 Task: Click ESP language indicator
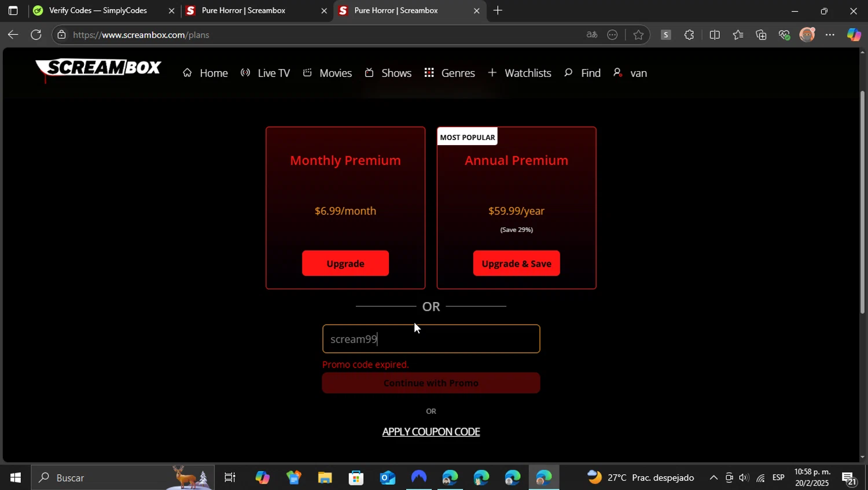[778, 478]
